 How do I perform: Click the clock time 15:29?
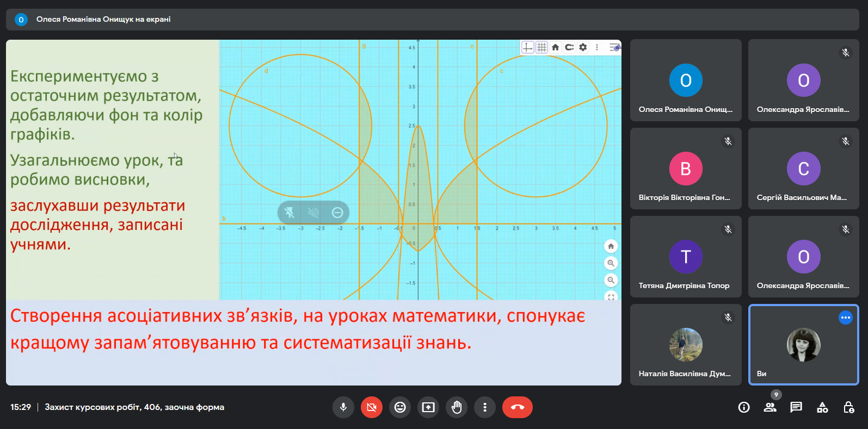click(21, 407)
